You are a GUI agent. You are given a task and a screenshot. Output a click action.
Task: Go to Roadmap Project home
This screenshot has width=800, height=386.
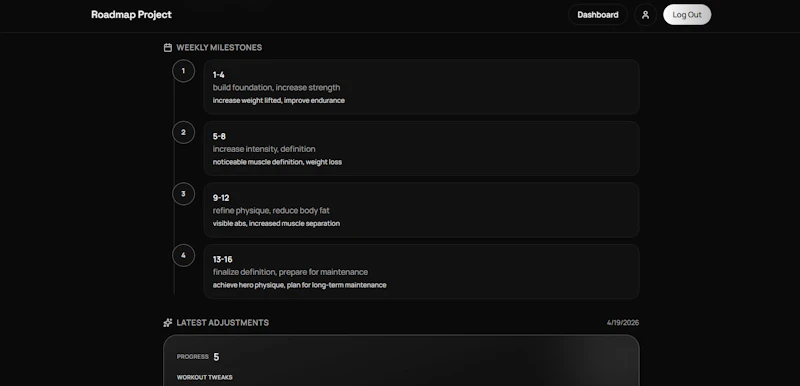(131, 15)
